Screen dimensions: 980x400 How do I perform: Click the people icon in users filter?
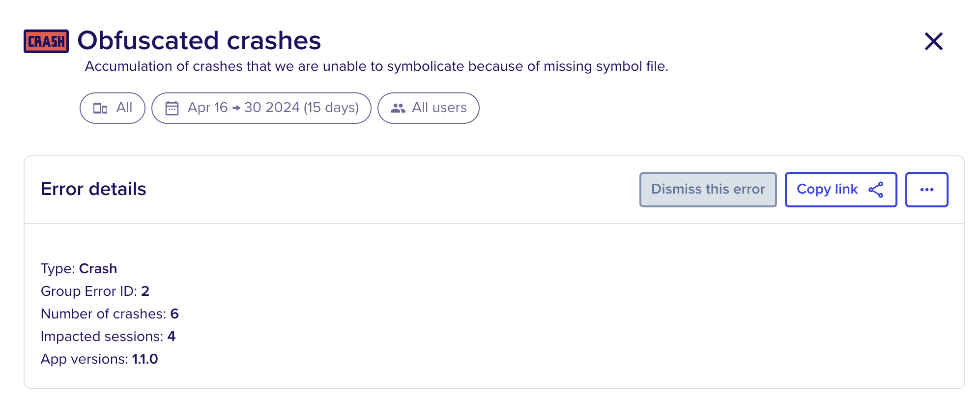398,108
